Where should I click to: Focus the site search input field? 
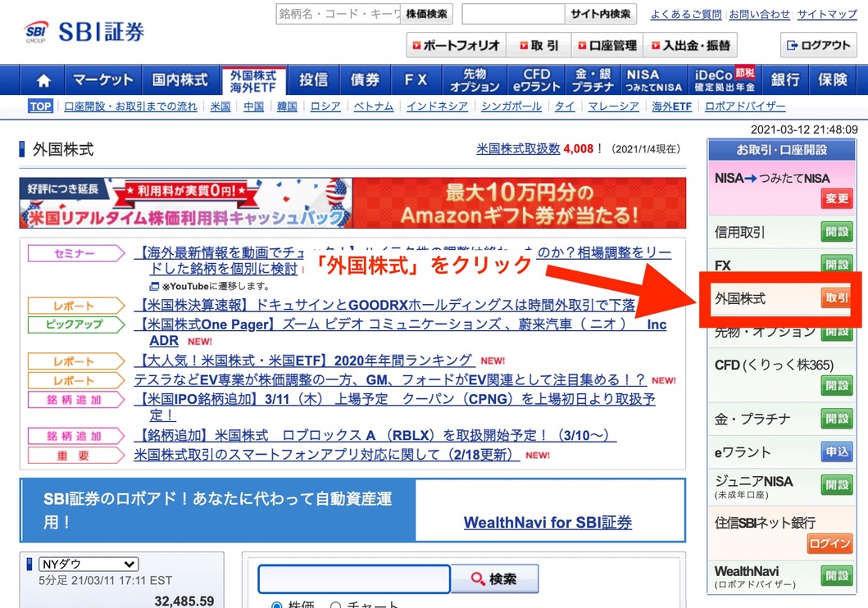[x=513, y=14]
